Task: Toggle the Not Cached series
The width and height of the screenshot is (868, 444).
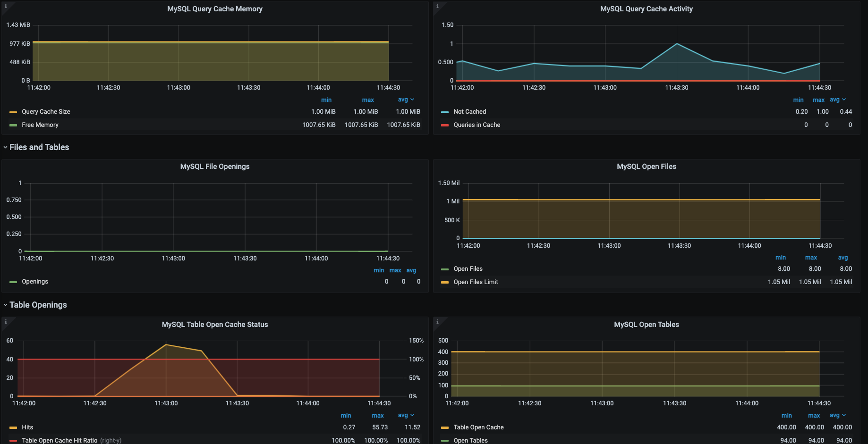Action: [x=469, y=112]
